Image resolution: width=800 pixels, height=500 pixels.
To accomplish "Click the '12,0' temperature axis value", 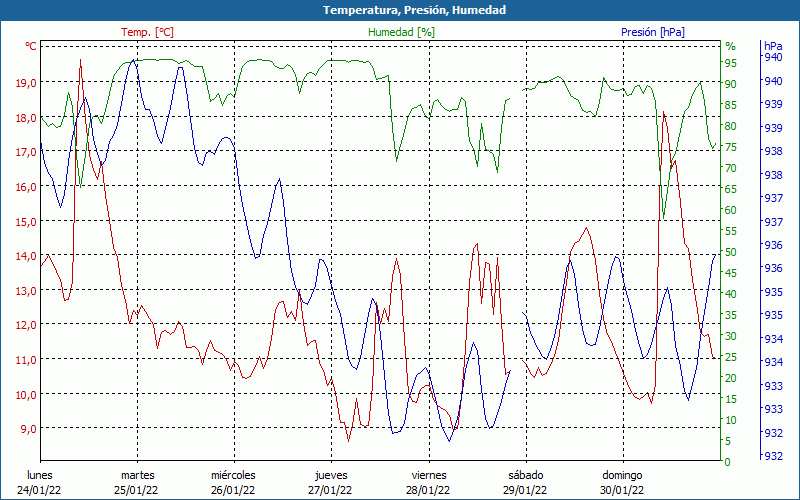I will [27, 325].
